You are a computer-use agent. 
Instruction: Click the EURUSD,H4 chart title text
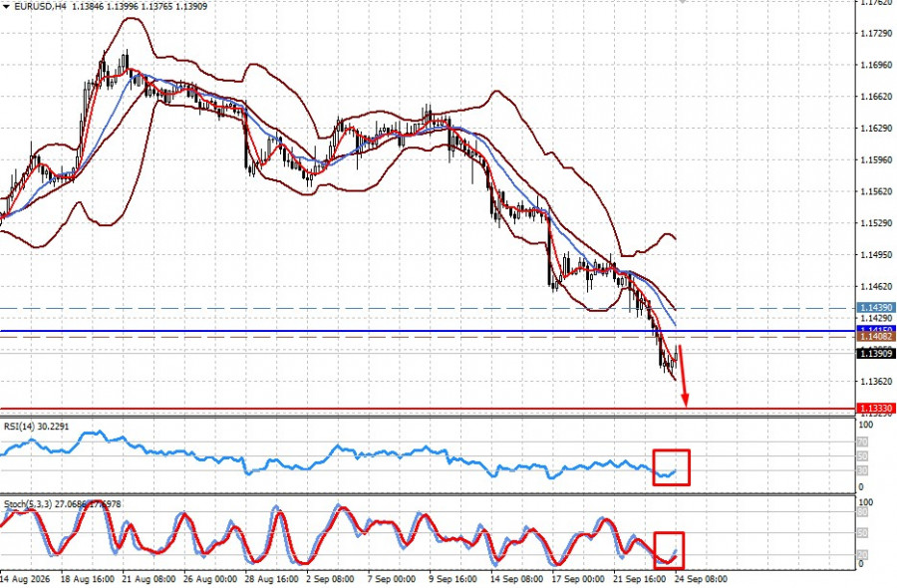[x=40, y=7]
